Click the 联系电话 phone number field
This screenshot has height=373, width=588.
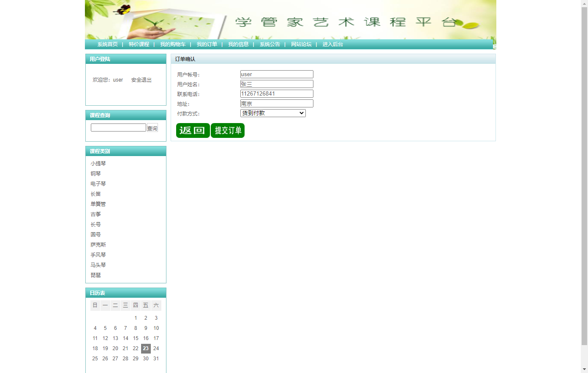(277, 94)
